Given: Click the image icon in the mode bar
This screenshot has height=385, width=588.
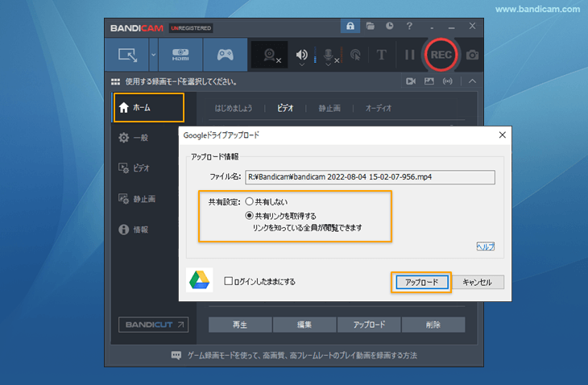Looking at the screenshot, I should click(x=429, y=81).
